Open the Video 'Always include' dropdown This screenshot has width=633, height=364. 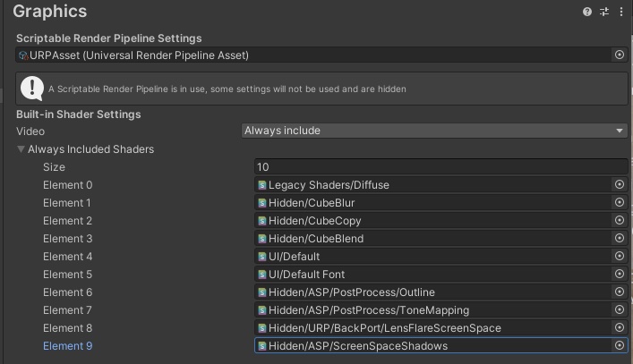[434, 131]
